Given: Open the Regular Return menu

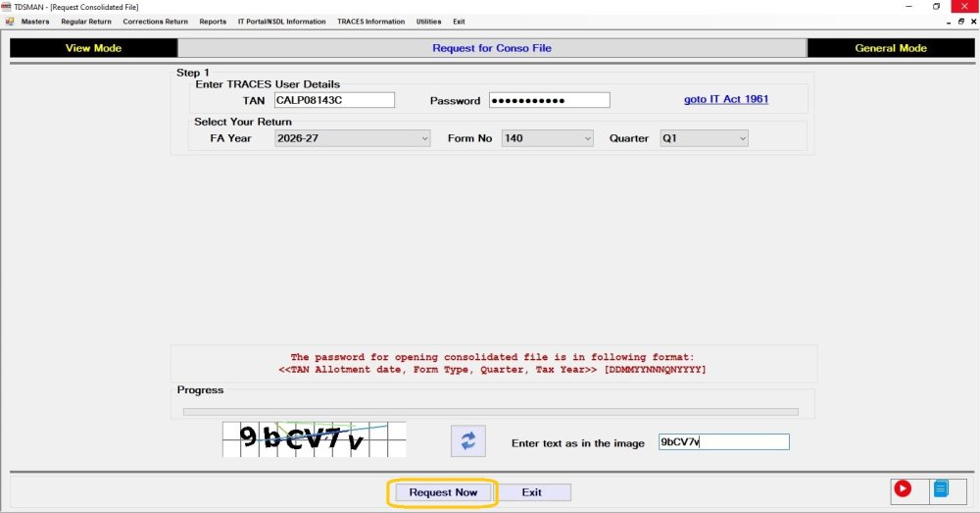Looking at the screenshot, I should pyautogui.click(x=86, y=22).
